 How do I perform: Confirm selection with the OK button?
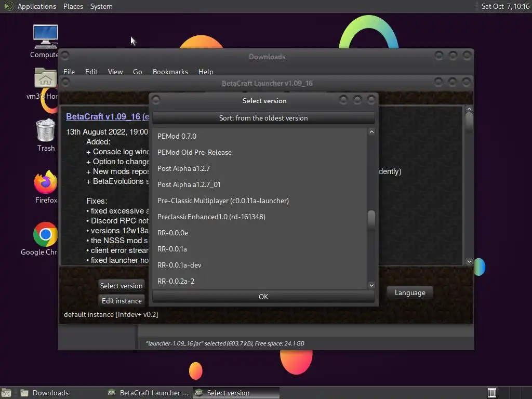[x=263, y=297]
